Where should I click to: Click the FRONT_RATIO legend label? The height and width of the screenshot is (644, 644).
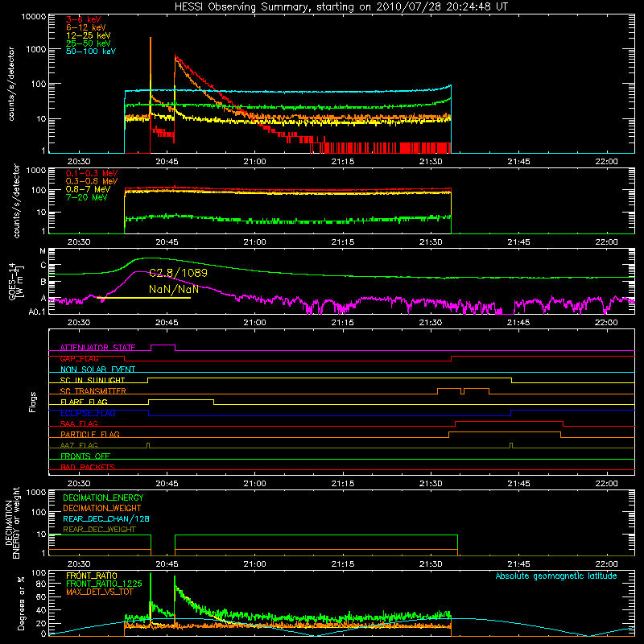coord(92,576)
